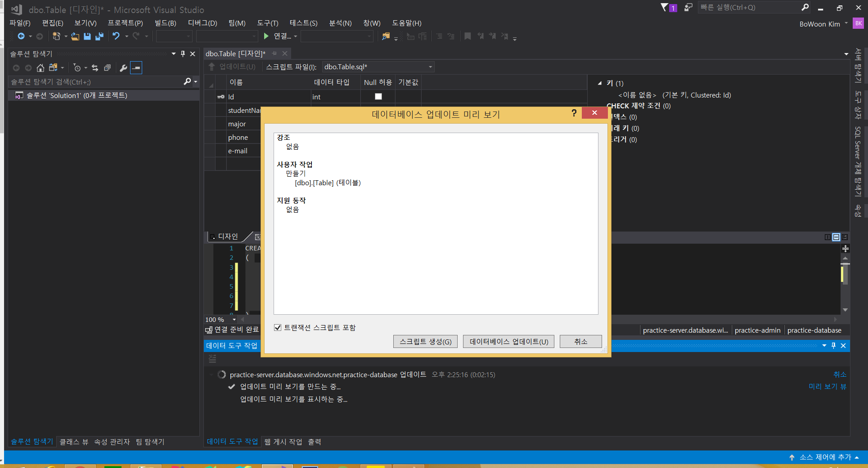Click the Pending Changes Filter clock icon
The width and height of the screenshot is (868, 468).
tap(77, 68)
